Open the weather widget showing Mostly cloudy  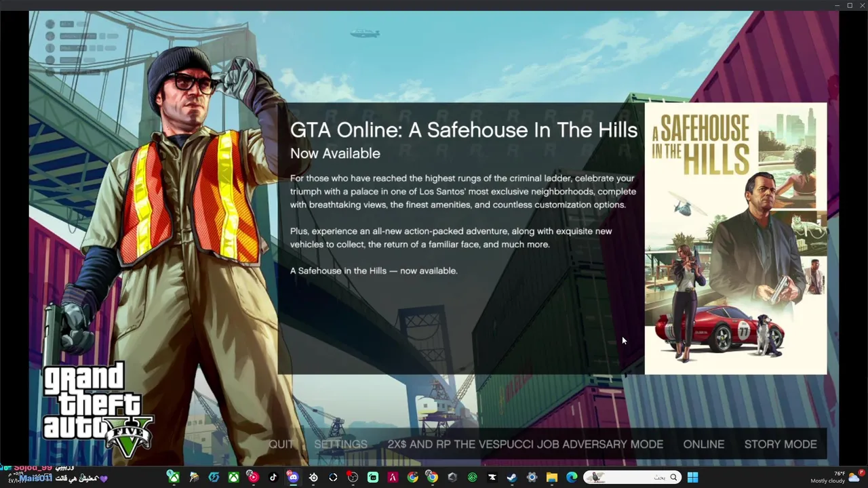click(838, 477)
